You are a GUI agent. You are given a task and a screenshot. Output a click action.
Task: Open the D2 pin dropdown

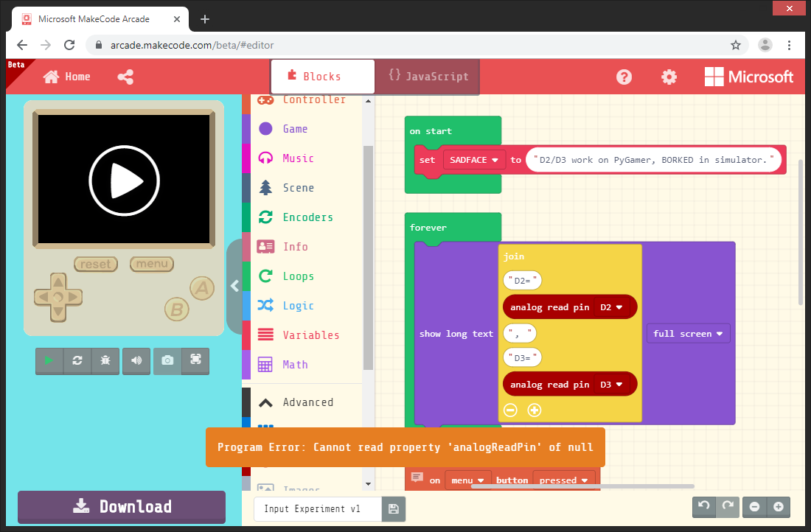click(611, 307)
